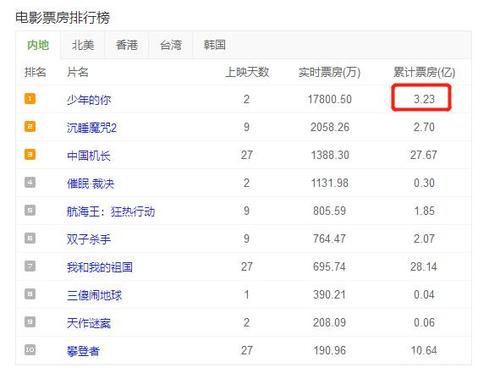Open the 沉睡魔咒2 movie link

tap(92, 127)
